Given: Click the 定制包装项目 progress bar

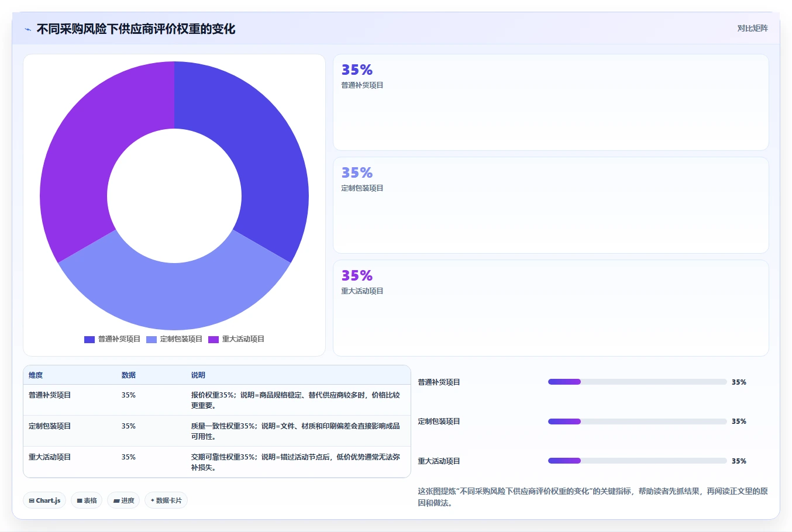Looking at the screenshot, I should 637,422.
